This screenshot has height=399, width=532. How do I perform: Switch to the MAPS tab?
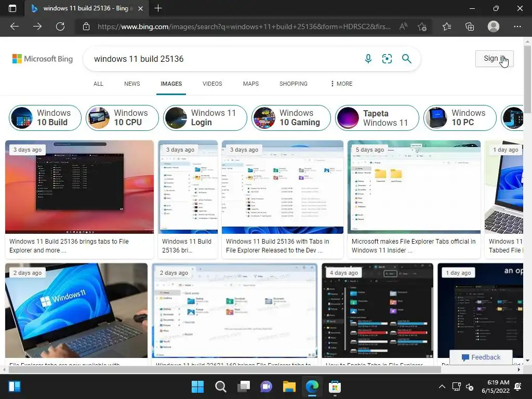(251, 84)
